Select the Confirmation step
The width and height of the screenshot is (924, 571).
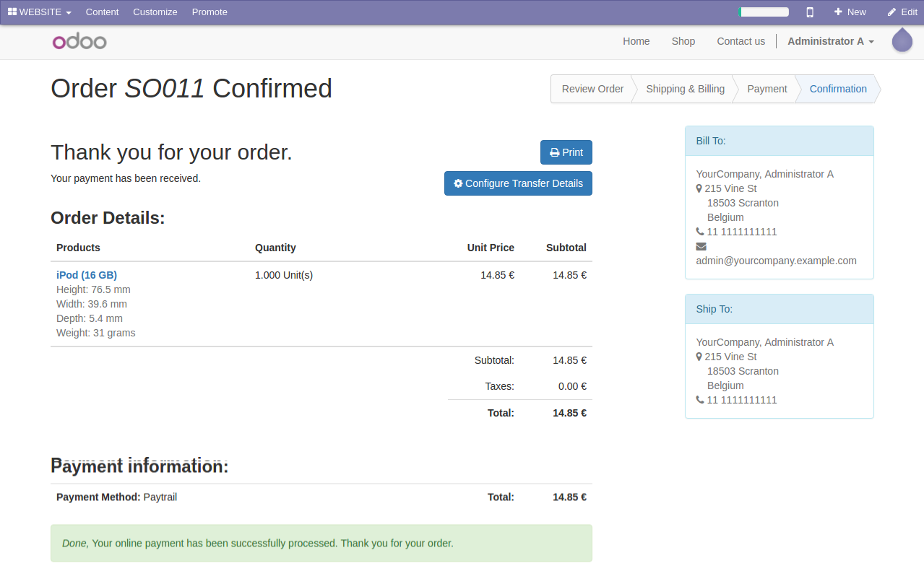coord(838,89)
